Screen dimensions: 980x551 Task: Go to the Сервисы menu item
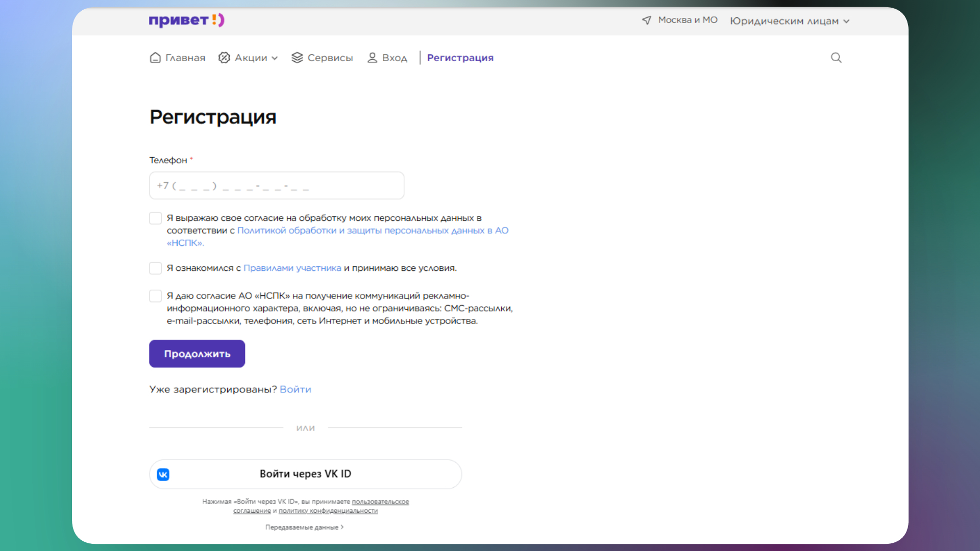[x=330, y=58]
